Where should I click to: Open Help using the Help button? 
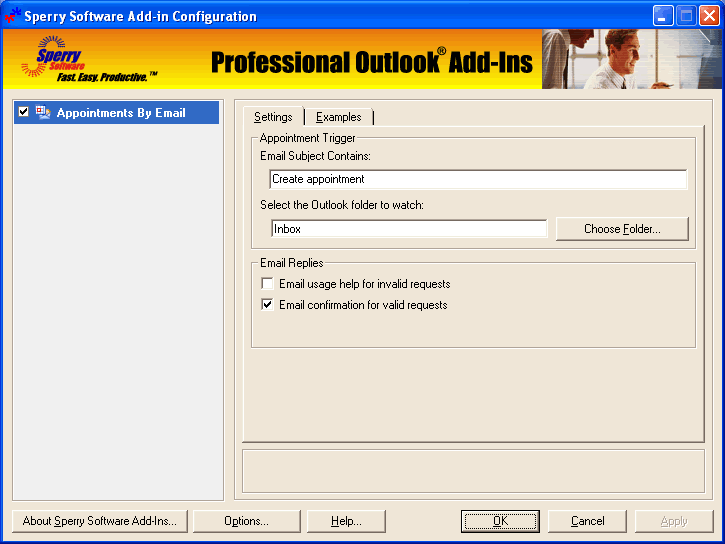click(x=346, y=521)
